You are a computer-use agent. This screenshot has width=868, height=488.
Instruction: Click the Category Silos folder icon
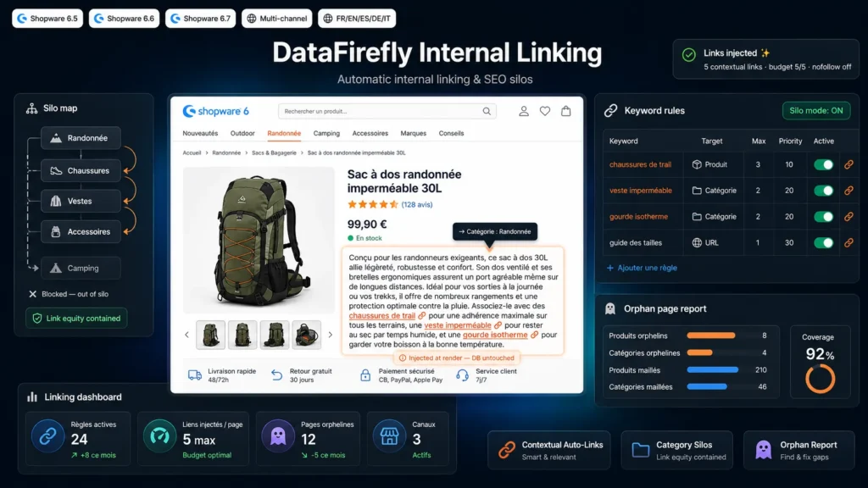(x=641, y=450)
